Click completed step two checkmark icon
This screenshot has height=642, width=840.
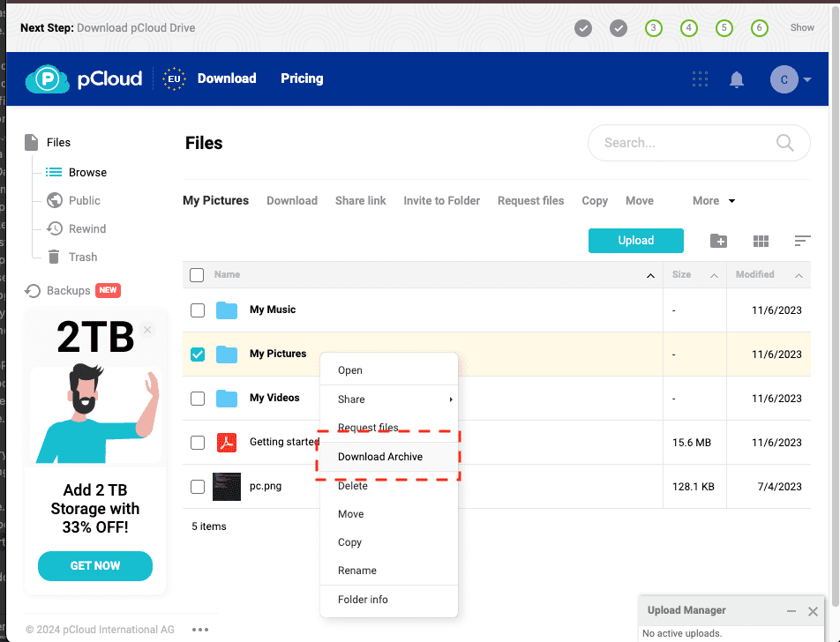tap(619, 28)
